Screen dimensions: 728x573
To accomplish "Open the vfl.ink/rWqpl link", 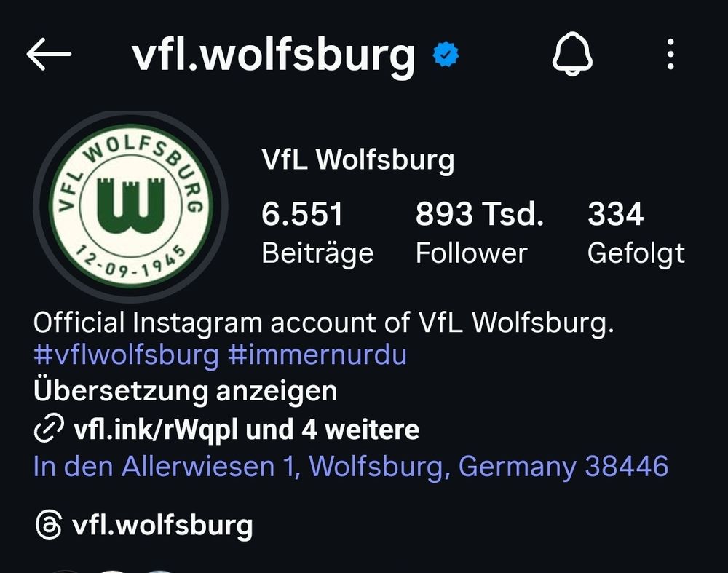I will (x=156, y=429).
